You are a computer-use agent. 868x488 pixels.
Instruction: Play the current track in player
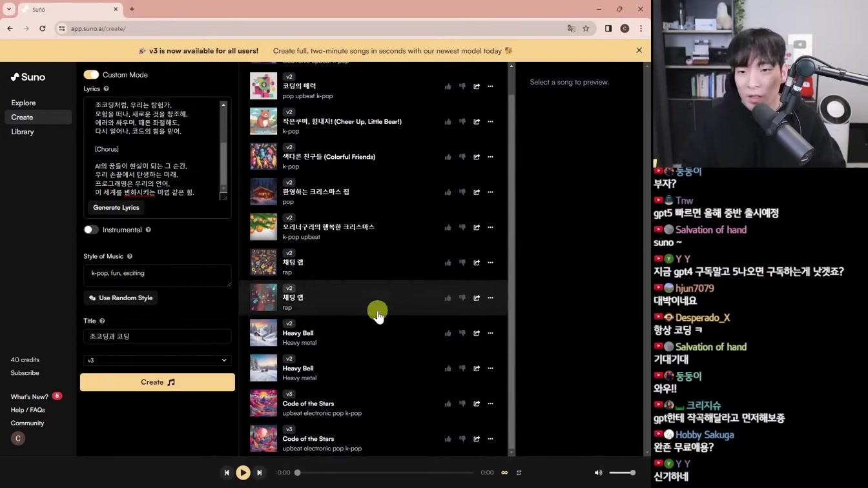[243, 473]
